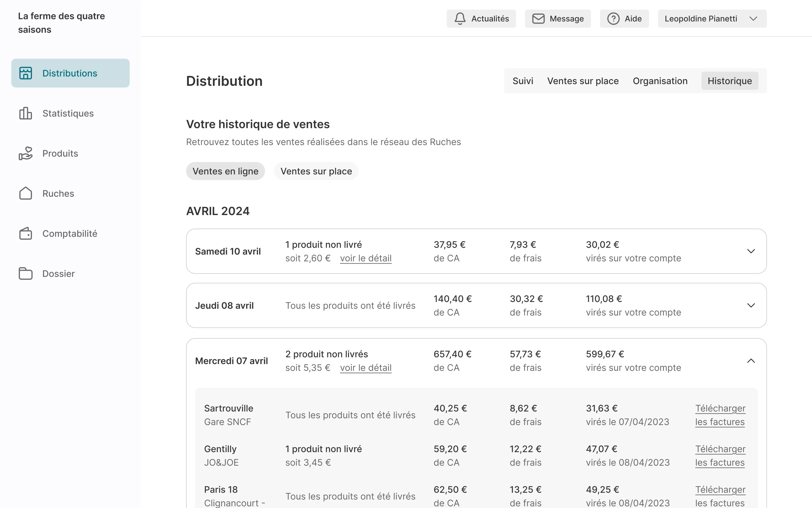Click the Actualités bell icon
Image resolution: width=812 pixels, height=508 pixels.
[460, 18]
